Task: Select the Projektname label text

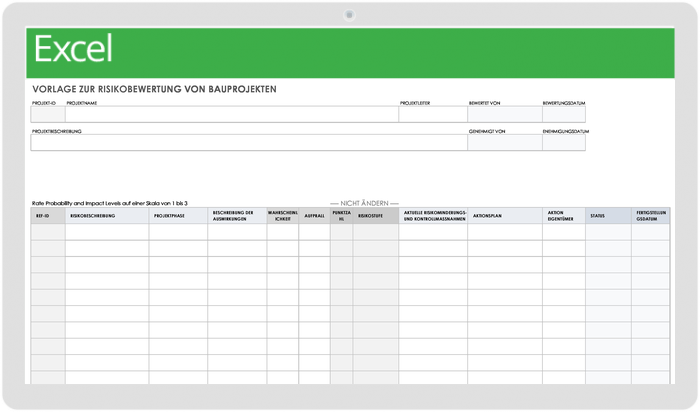Action: [82, 103]
